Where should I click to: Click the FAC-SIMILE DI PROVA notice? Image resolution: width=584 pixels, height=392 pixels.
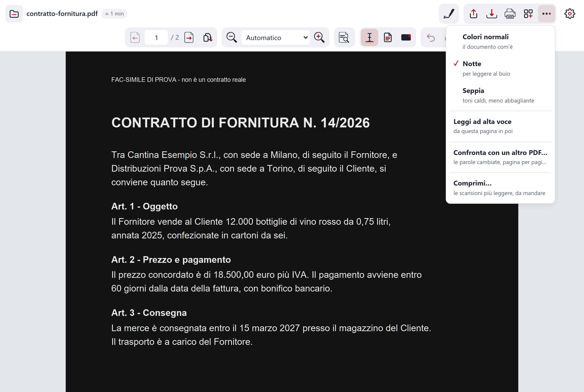[178, 80]
